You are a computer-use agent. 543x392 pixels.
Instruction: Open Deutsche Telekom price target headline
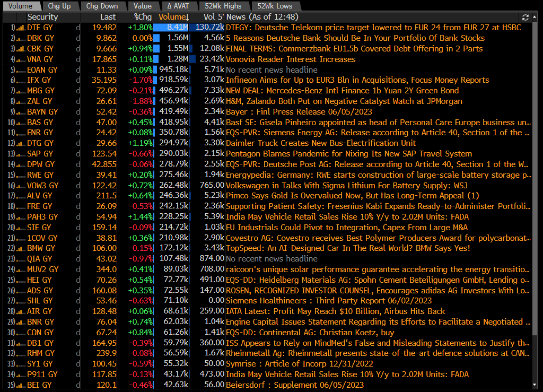(x=373, y=28)
